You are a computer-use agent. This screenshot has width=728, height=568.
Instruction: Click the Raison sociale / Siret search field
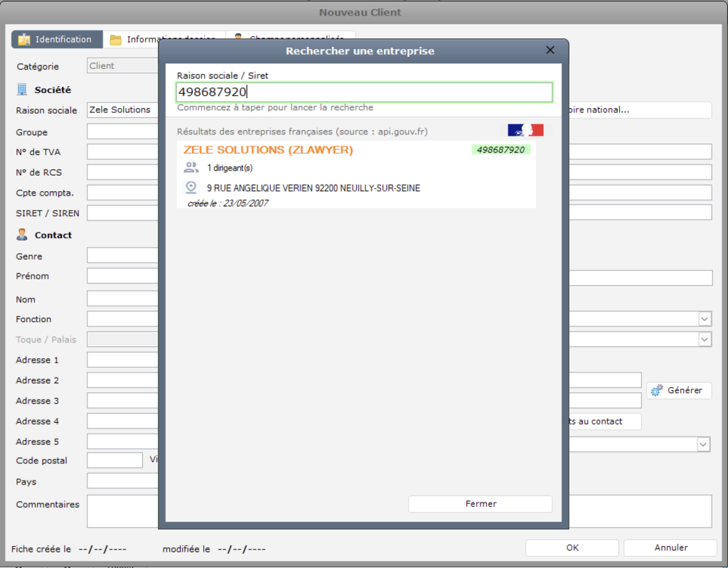click(x=364, y=92)
